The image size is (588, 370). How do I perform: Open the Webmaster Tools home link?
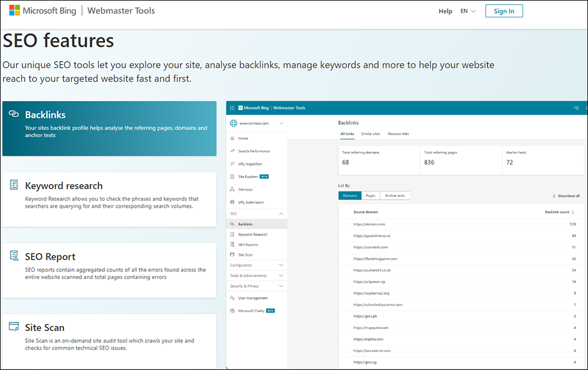121,11
